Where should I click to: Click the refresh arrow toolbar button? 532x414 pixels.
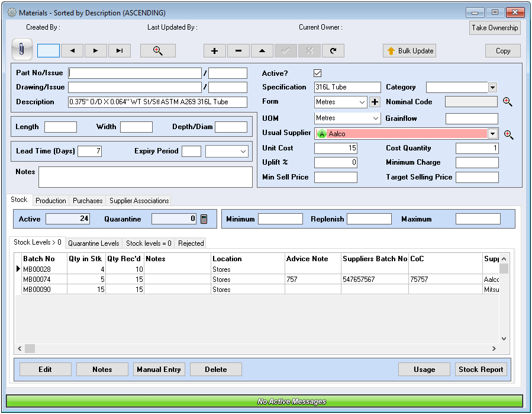click(x=333, y=51)
